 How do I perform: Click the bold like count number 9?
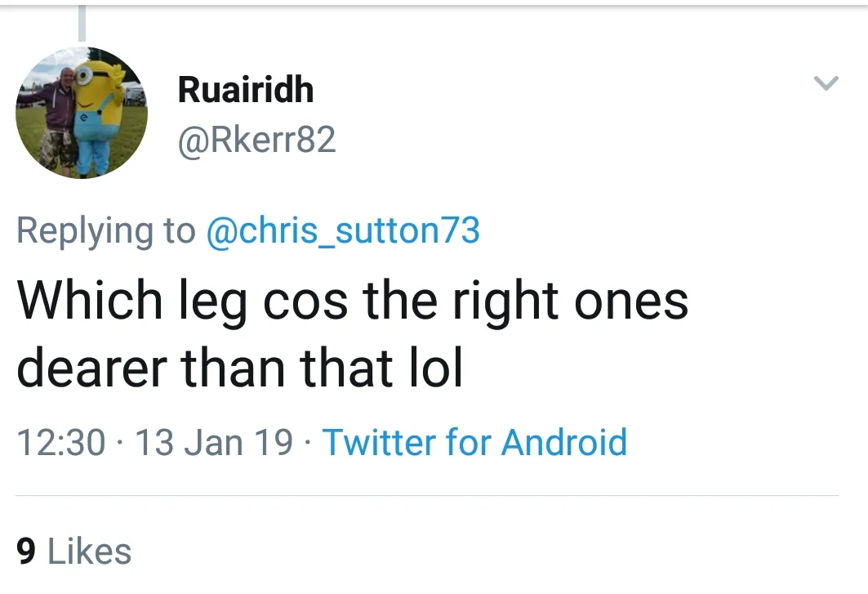(x=26, y=551)
